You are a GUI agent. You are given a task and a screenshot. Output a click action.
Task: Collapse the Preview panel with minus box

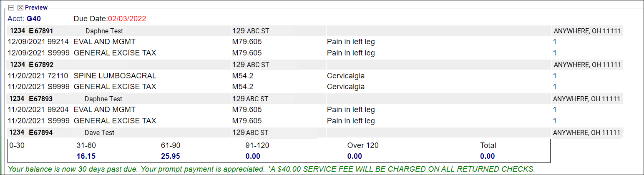[11, 7]
